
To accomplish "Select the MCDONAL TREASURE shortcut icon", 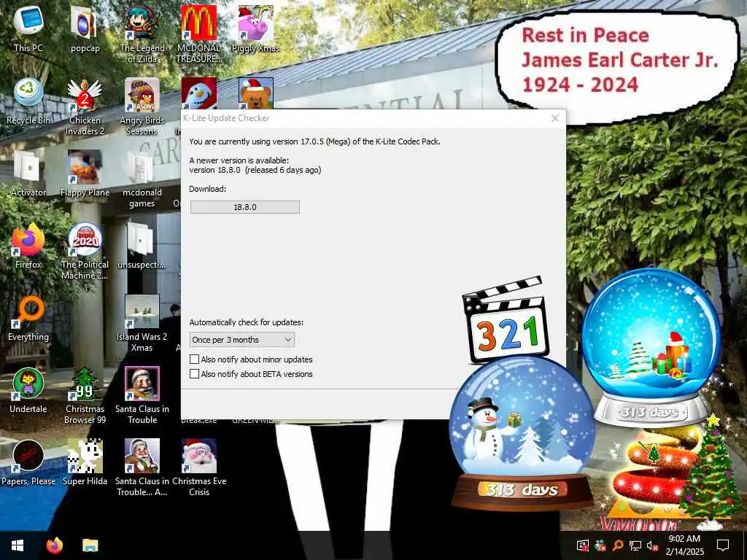I will click(199, 34).
